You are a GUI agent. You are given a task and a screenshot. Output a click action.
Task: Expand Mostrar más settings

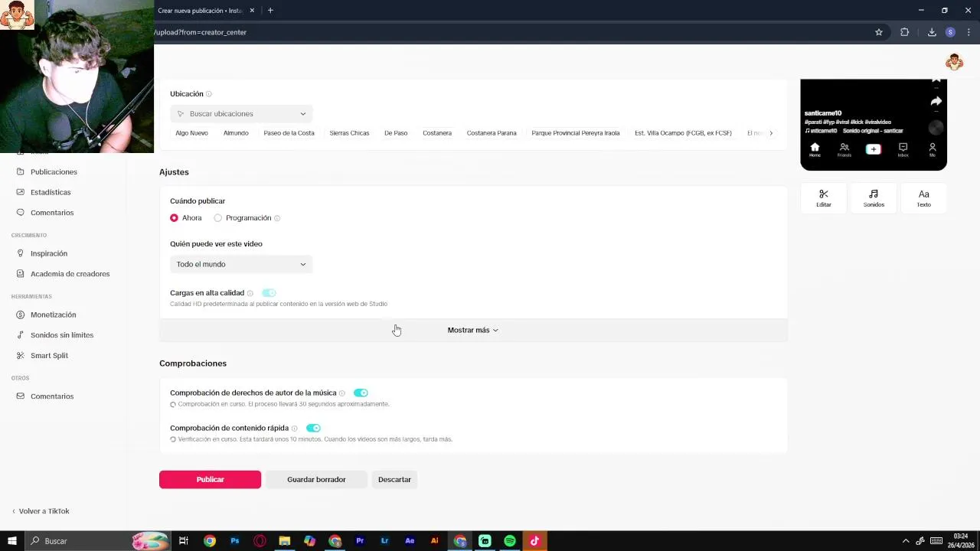click(473, 330)
